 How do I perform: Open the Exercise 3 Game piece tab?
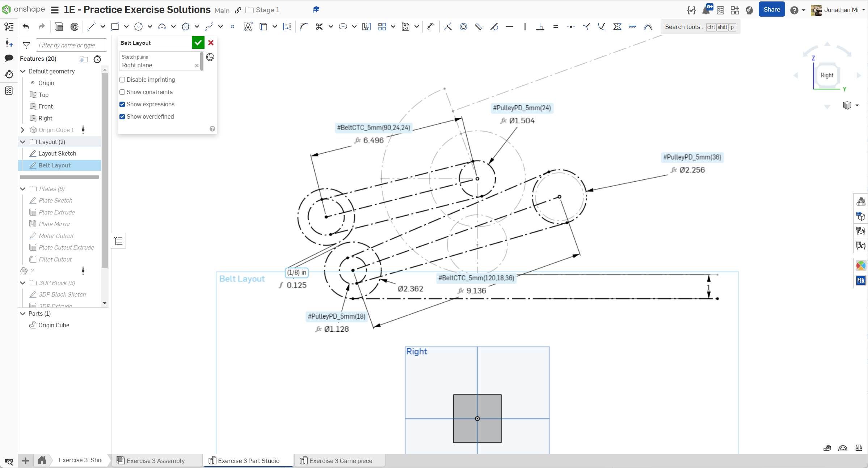coord(340,460)
